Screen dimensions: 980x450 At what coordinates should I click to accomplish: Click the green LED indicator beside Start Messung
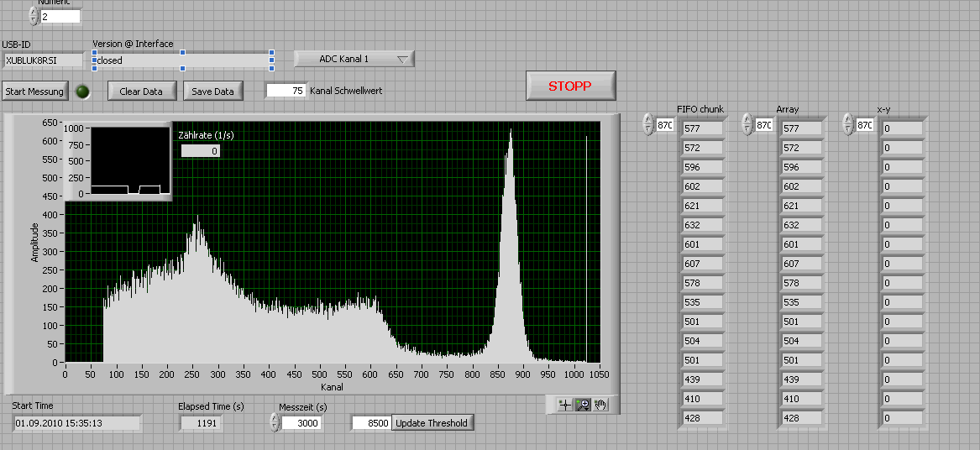click(x=82, y=92)
